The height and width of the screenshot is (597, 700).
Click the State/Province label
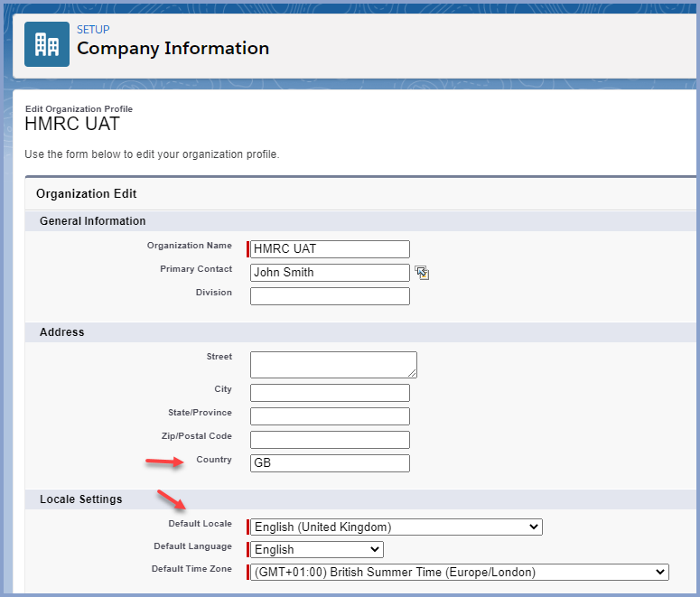200,413
